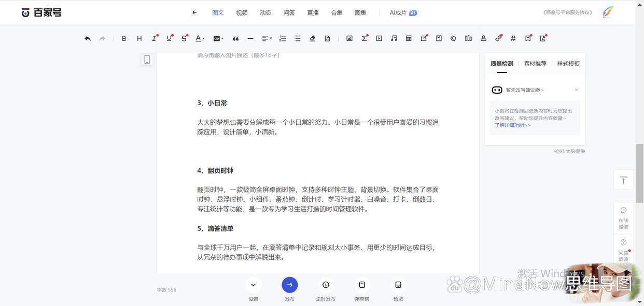Viewport: 644px width, 306px height.
Task: Click the back-to-top arrow button
Action: (x=623, y=180)
